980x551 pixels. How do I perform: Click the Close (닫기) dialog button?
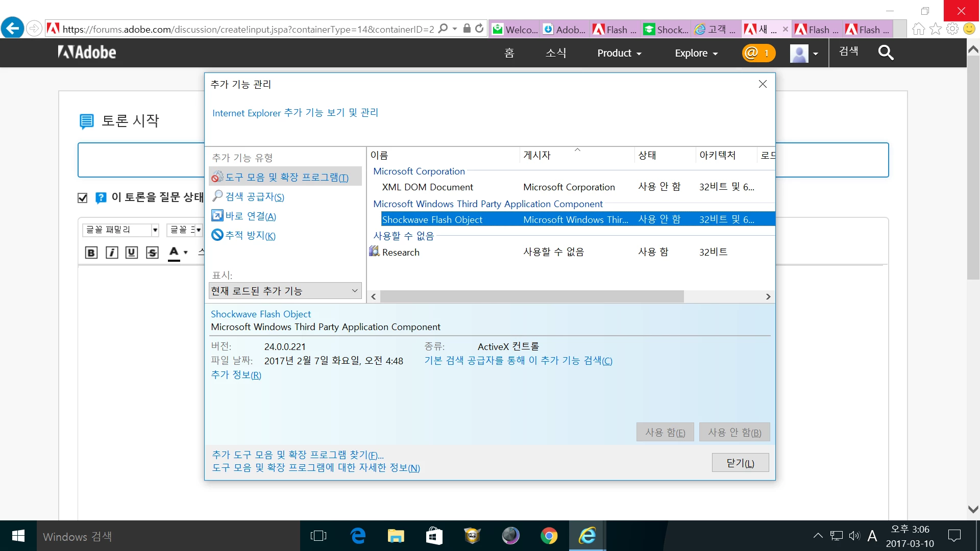point(740,463)
